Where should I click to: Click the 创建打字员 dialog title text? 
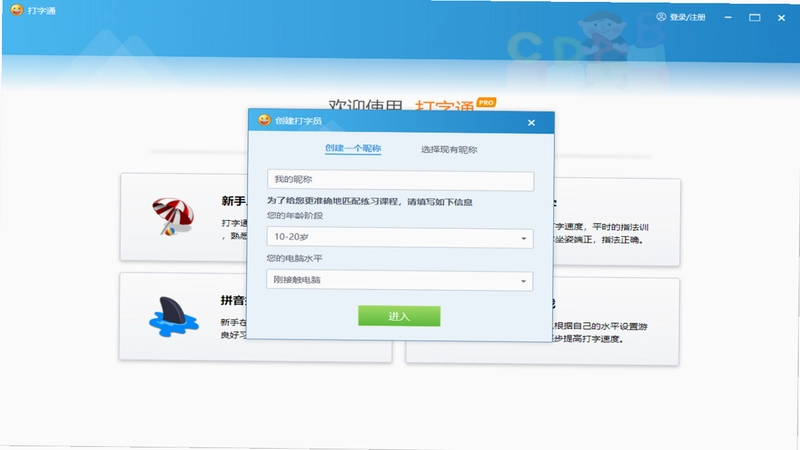coord(298,121)
